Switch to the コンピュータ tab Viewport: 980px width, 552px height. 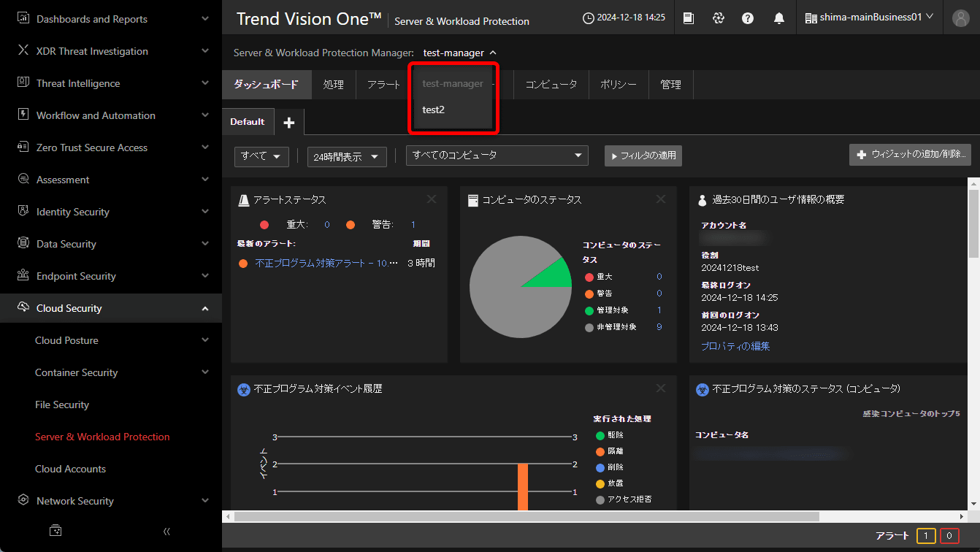pos(551,85)
